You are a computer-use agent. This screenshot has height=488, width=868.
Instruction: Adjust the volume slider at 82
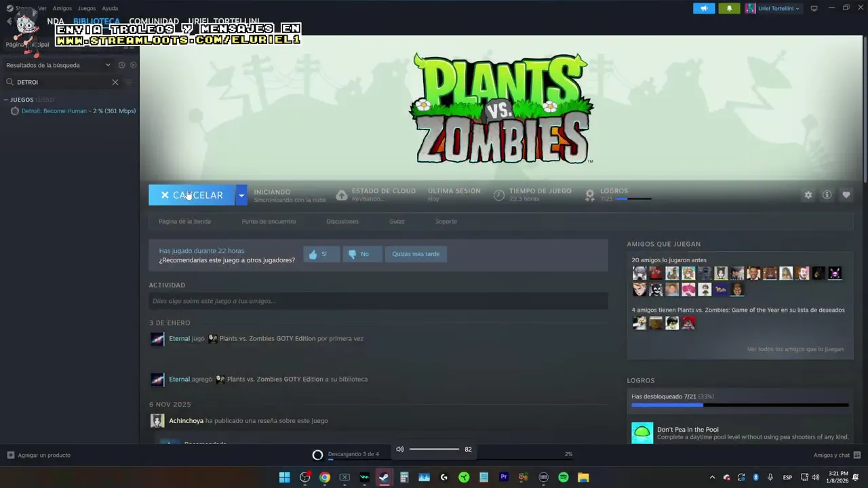click(x=434, y=449)
